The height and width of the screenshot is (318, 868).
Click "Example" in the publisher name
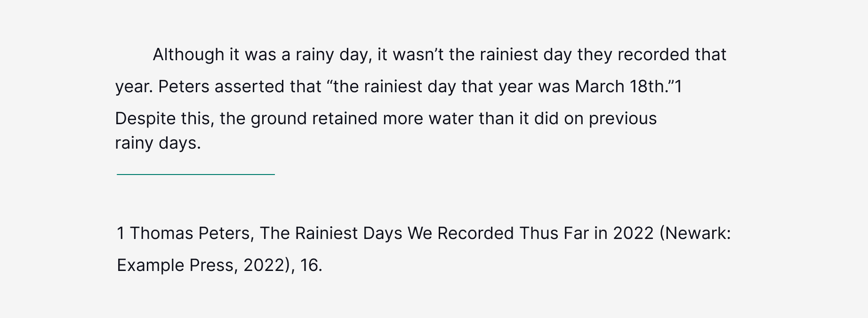click(151, 266)
